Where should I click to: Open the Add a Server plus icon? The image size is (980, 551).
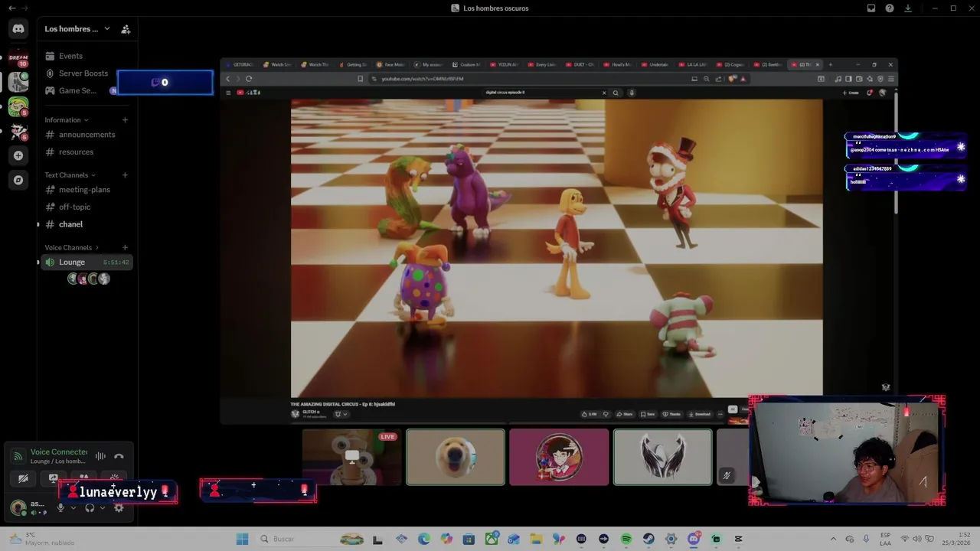[x=18, y=155]
